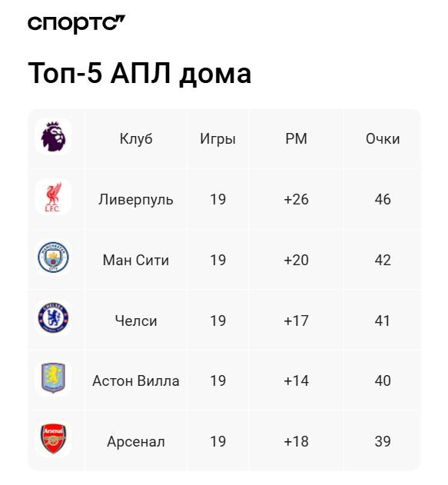This screenshot has height=485, width=448.
Task: Click the Premier League lion logo
Action: [x=53, y=136]
